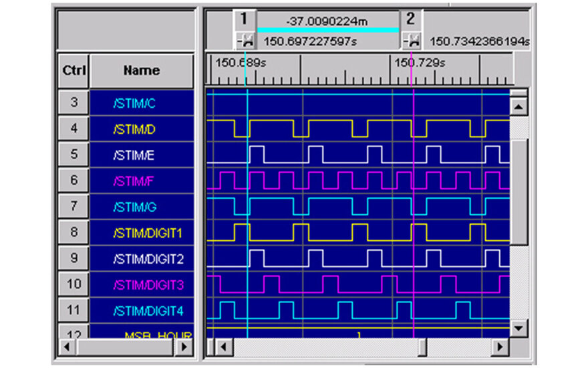Select control number 8 row button
Image resolution: width=588 pixels, height=368 pixels.
pos(73,232)
